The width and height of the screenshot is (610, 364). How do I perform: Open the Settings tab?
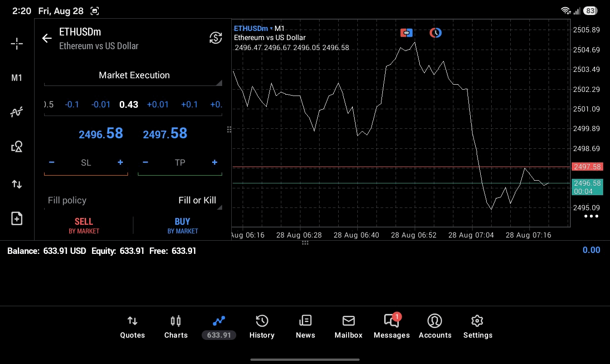tap(478, 327)
